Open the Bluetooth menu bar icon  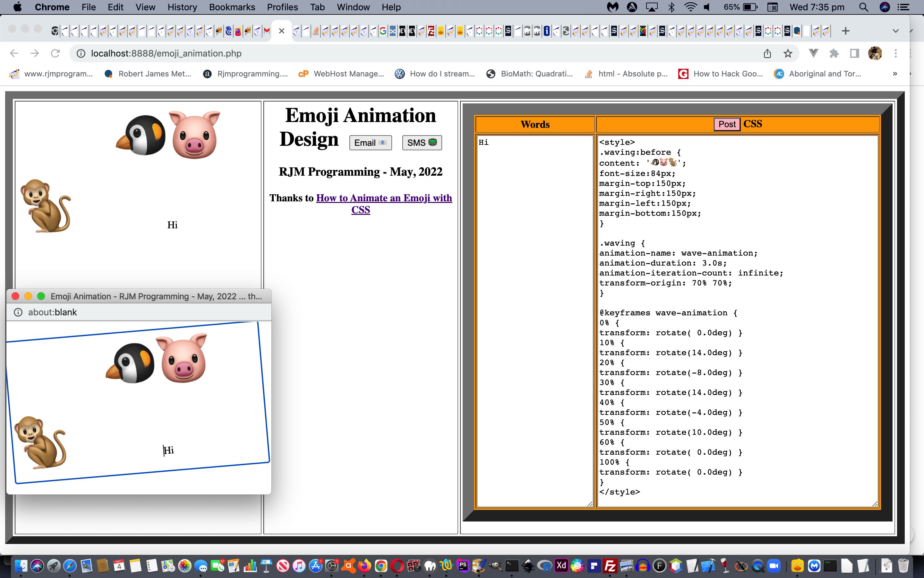pos(671,7)
